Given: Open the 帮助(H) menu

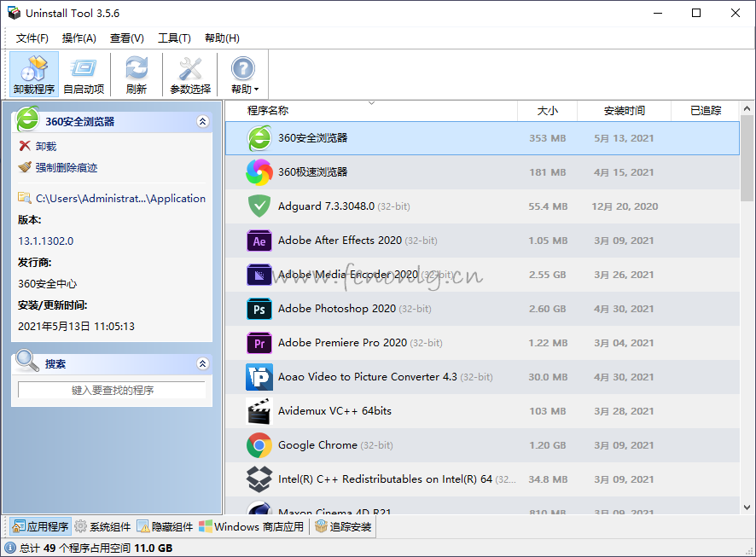Looking at the screenshot, I should (222, 38).
